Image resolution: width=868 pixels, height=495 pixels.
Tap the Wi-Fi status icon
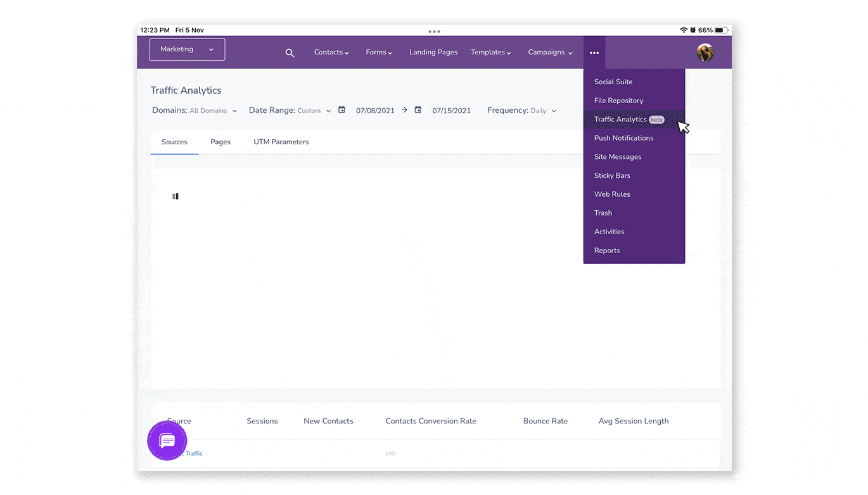pos(684,30)
